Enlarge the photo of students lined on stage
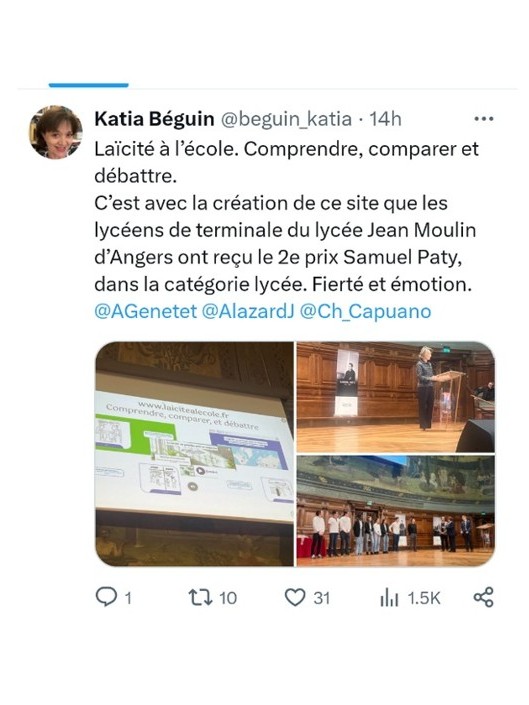The width and height of the screenshot is (529, 705). [396, 511]
